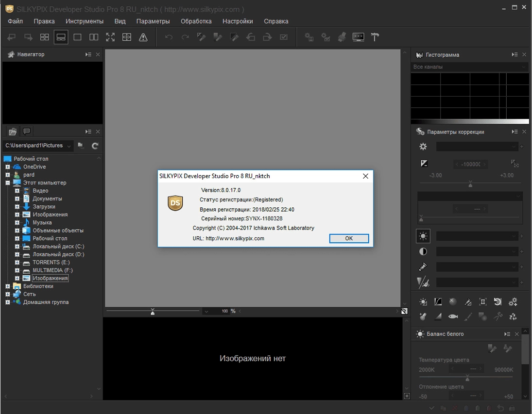Open the Обработка menu
Viewport: 532px width, 414px height.
pos(196,21)
